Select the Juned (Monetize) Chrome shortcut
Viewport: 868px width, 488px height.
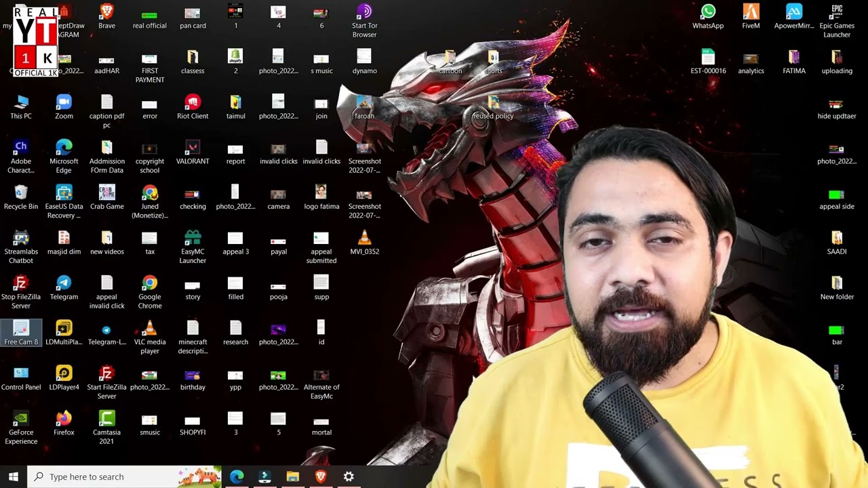[150, 202]
